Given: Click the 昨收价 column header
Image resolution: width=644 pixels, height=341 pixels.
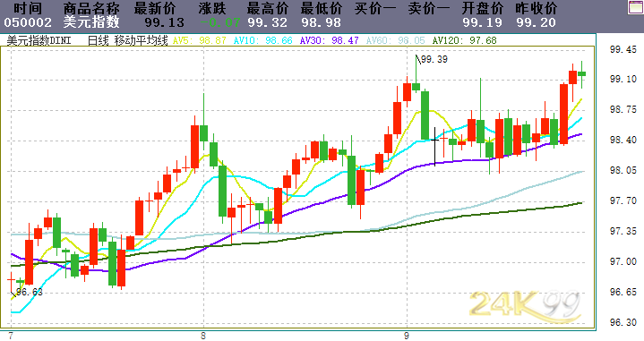Looking at the screenshot, I should [x=537, y=8].
